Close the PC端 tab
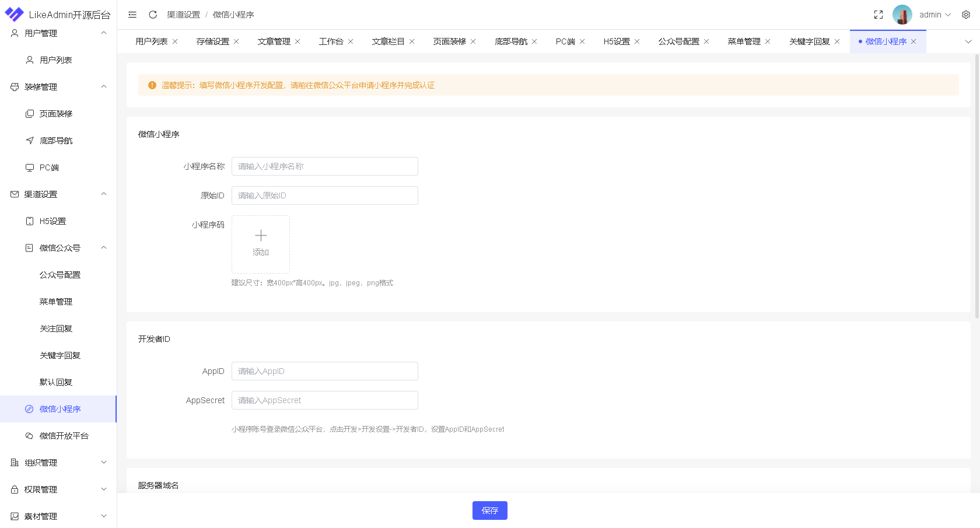The image size is (980, 528). click(582, 41)
